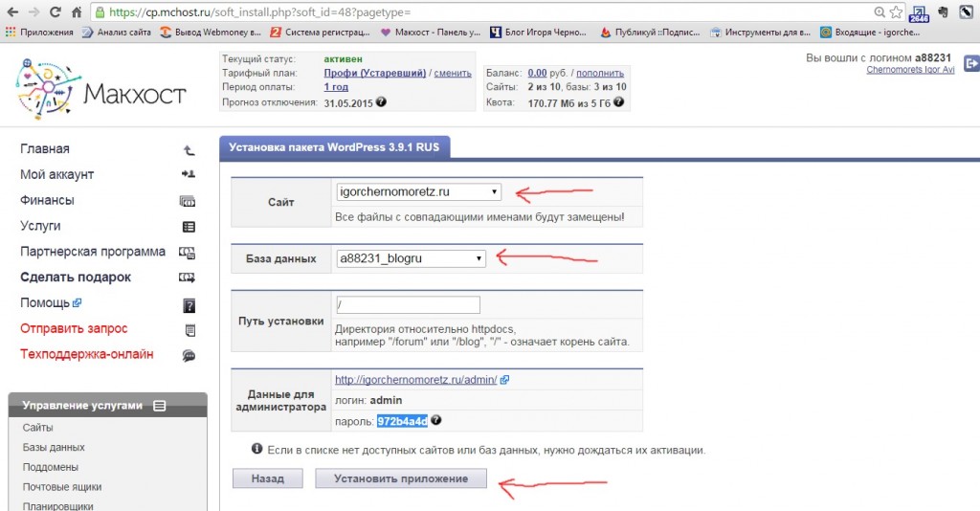Open Услуги in sidebar
Screen dimensions: 980x511
pyautogui.click(x=40, y=226)
